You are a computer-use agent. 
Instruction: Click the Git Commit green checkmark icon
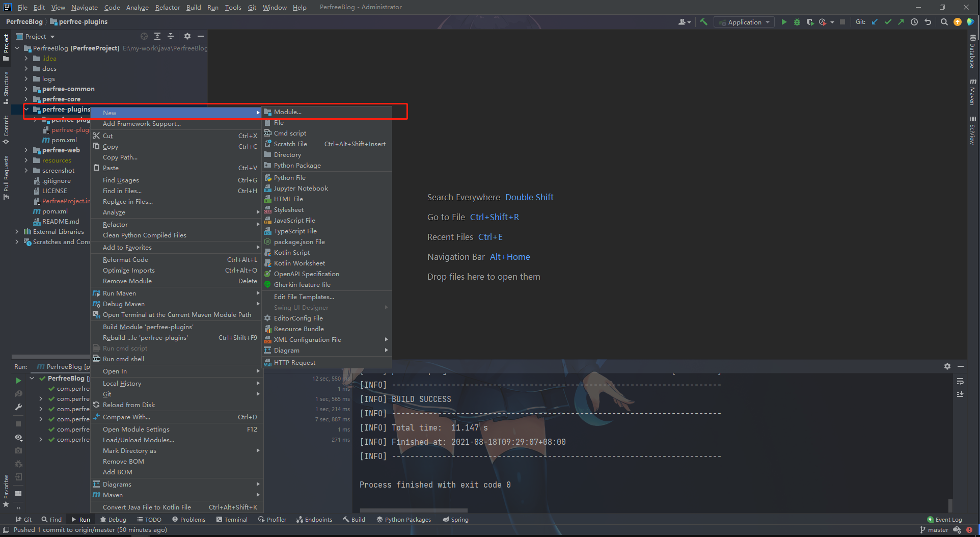pyautogui.click(x=888, y=22)
